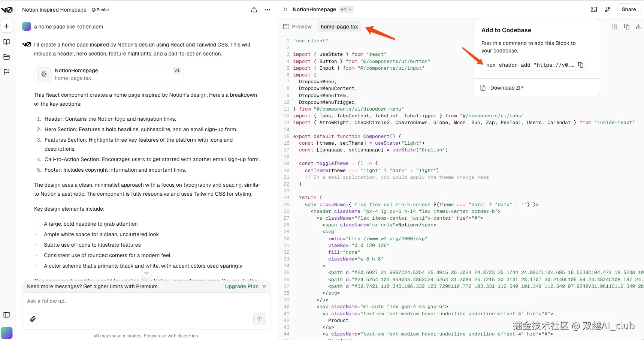Jump to latest message via down chevron

[146, 273]
